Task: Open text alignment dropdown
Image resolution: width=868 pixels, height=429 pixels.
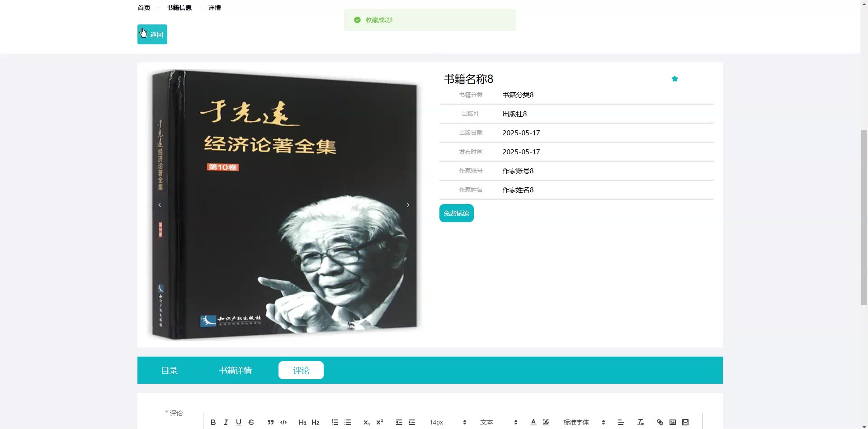Action: pyautogui.click(x=621, y=422)
